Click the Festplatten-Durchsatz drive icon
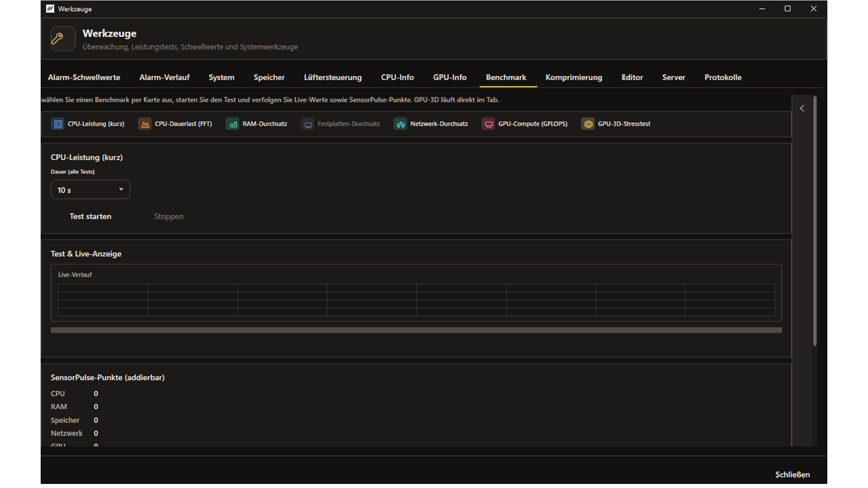This screenshot has height=488, width=868. click(308, 124)
